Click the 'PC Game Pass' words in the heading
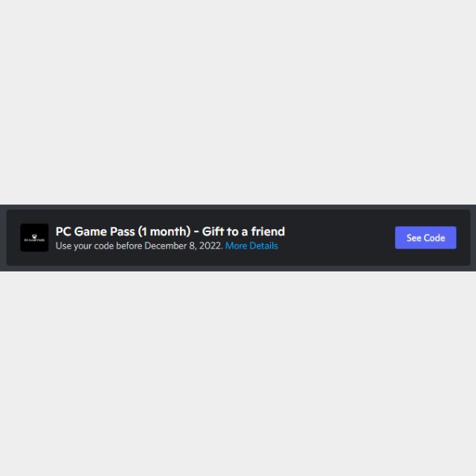Screen dimensions: 476x476 (95, 231)
